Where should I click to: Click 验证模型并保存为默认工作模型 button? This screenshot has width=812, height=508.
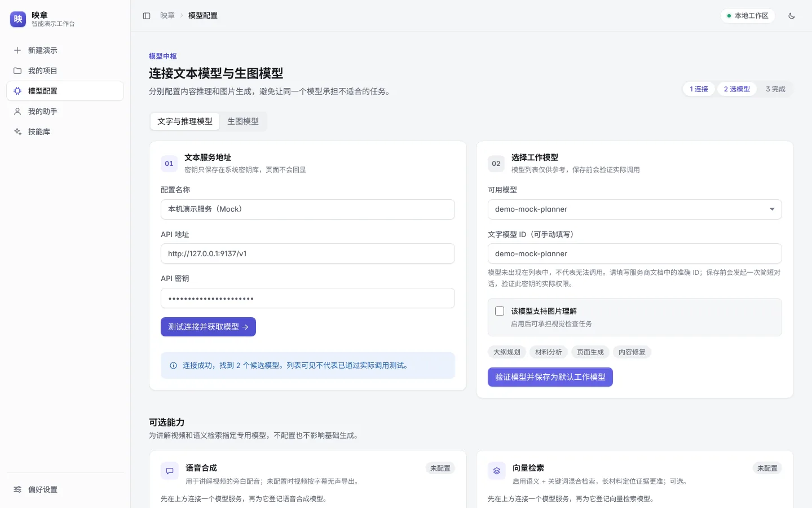click(550, 377)
